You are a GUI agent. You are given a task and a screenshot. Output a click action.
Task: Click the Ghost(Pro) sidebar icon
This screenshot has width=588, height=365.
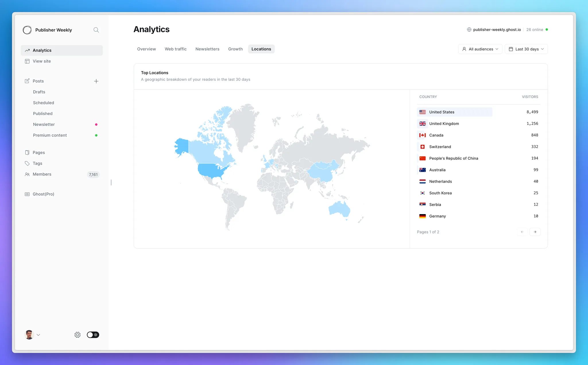coord(27,194)
